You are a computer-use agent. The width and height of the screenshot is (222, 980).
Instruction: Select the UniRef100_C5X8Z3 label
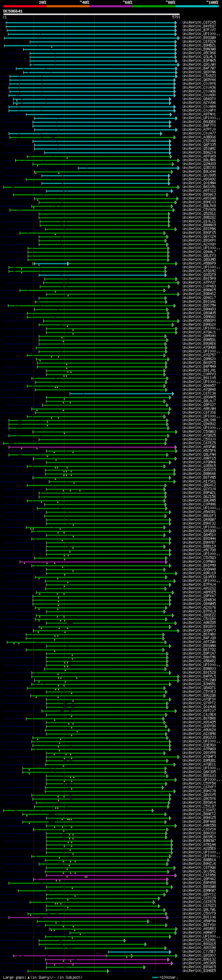click(199, 76)
